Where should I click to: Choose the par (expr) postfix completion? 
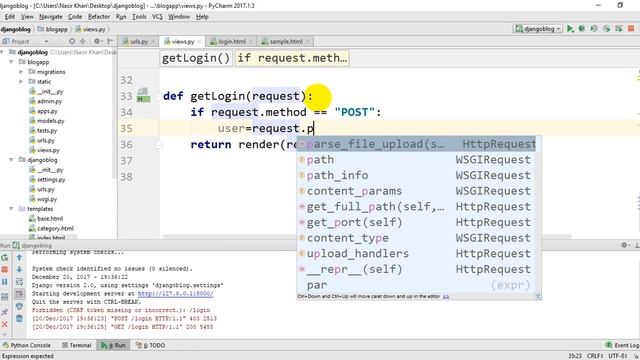coord(416,285)
